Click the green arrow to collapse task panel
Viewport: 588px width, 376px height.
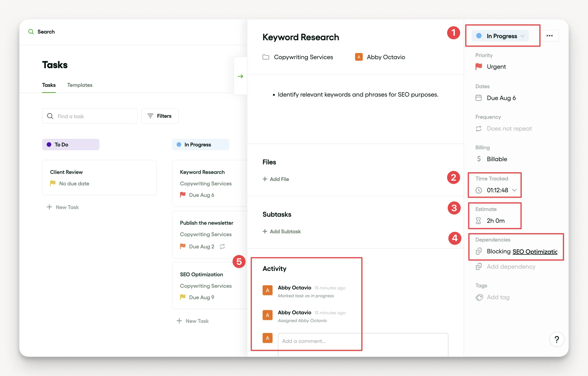(240, 76)
